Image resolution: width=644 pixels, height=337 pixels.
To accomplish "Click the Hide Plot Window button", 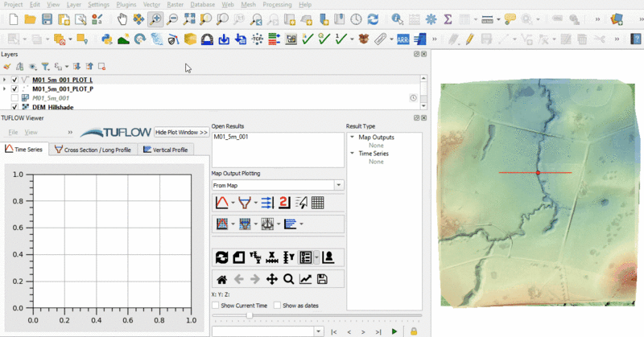I will 181,132.
